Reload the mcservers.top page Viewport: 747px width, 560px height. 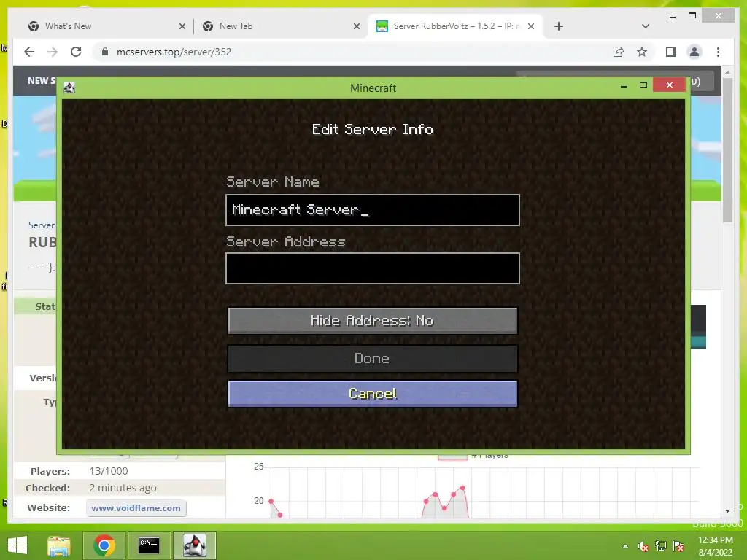76,52
